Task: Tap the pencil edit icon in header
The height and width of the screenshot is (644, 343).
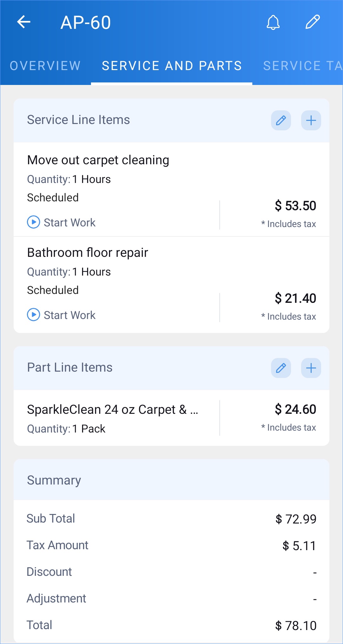Action: click(313, 22)
